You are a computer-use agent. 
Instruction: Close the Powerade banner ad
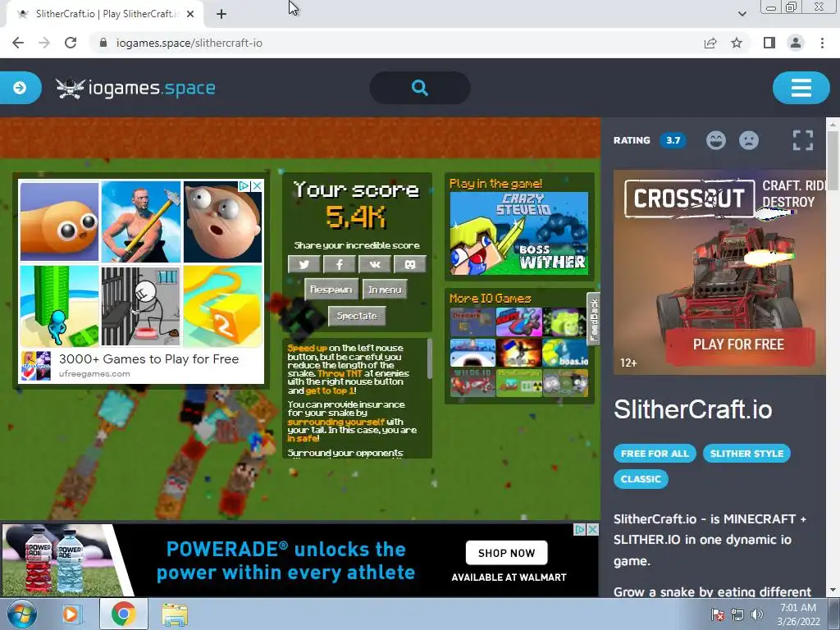click(592, 529)
